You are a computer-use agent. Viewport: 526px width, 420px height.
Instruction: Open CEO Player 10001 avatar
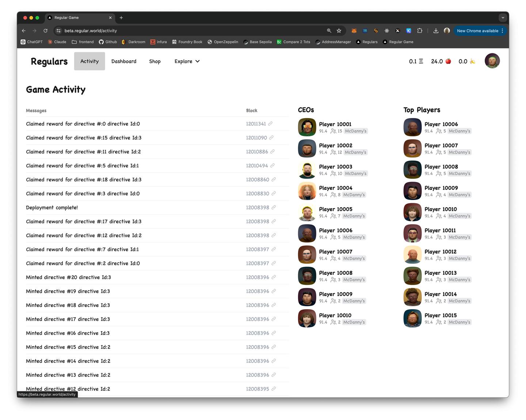pos(307,127)
